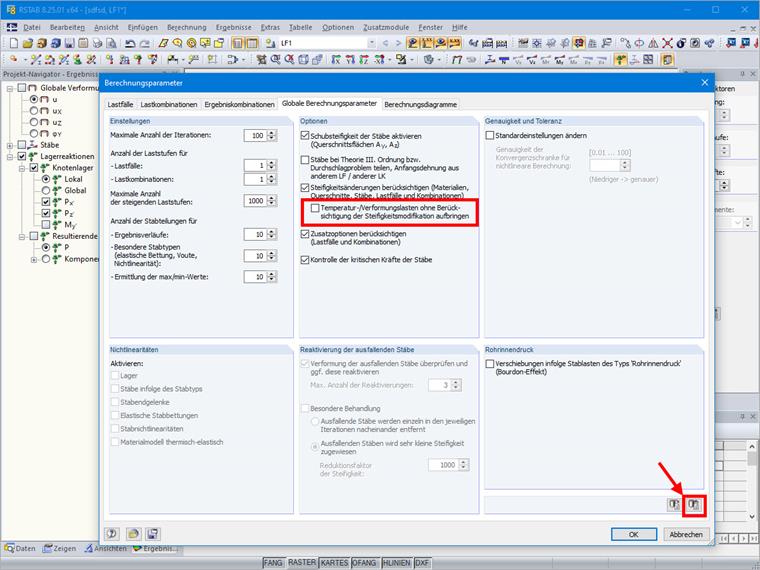The image size is (760, 570).
Task: Click the save-settings diskette icon in the dialog footer
Action: 153,534
